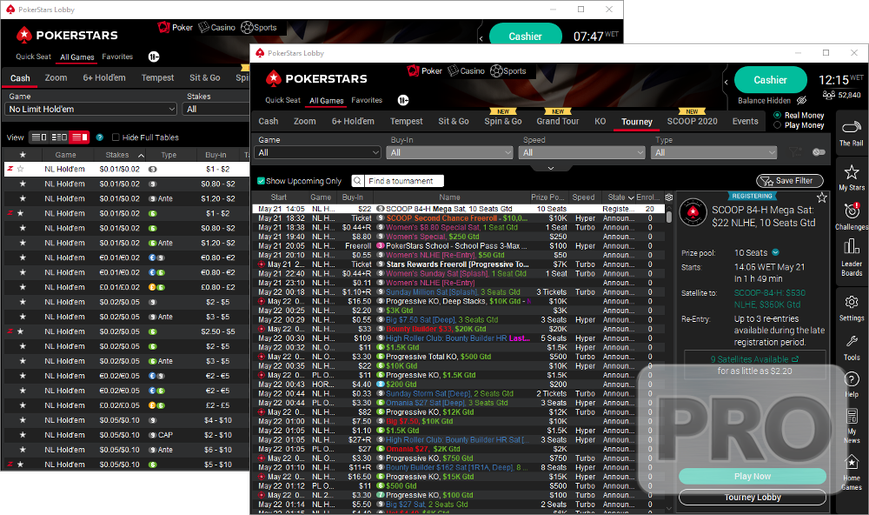Check the Hide Full Tables checkbox
Viewport: 869px width, 515px height.
pos(115,137)
